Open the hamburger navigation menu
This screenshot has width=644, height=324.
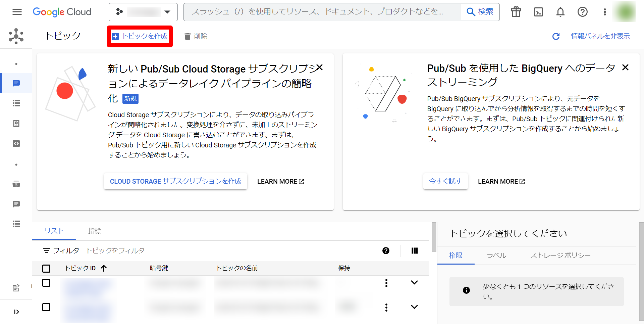coord(17,12)
